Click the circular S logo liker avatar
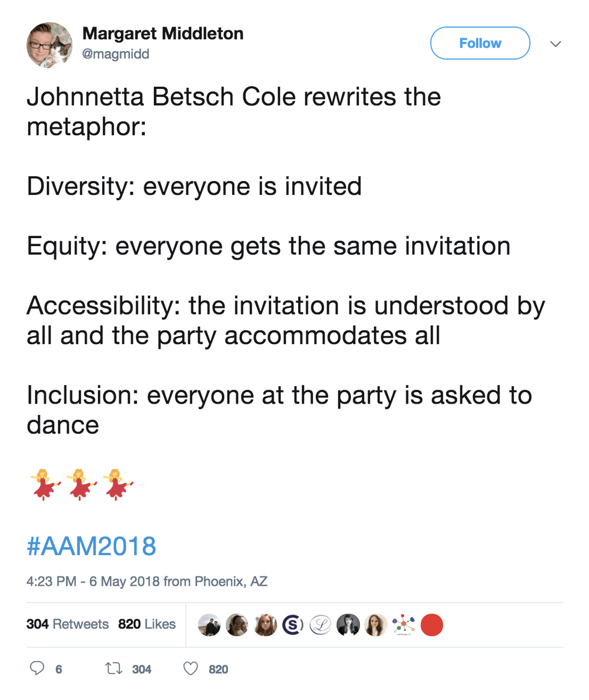Viewport: 589px width, 700px height. click(292, 625)
